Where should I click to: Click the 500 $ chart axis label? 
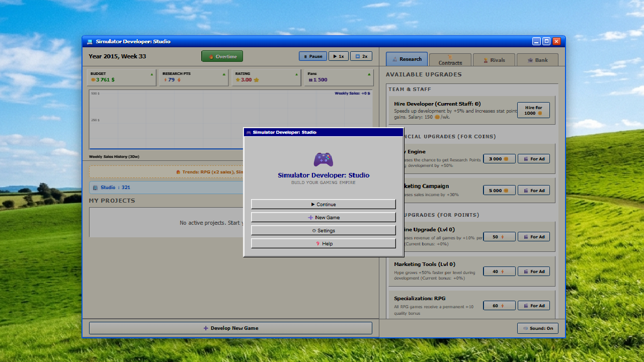tap(95, 94)
